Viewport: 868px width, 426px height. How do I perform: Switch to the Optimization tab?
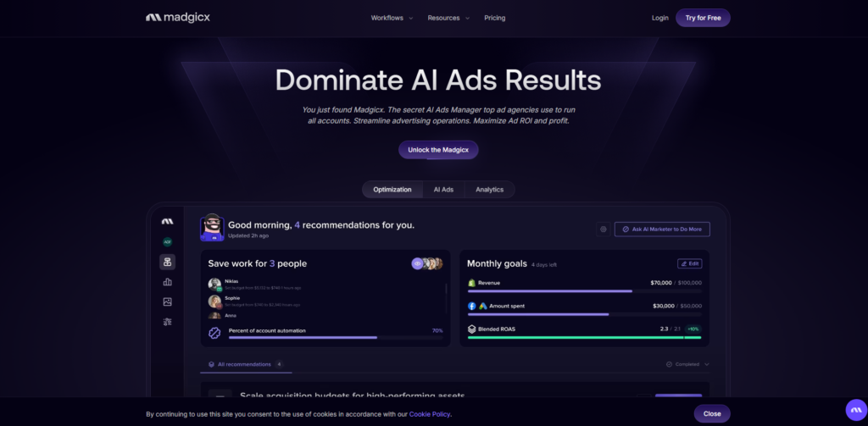[x=392, y=189]
